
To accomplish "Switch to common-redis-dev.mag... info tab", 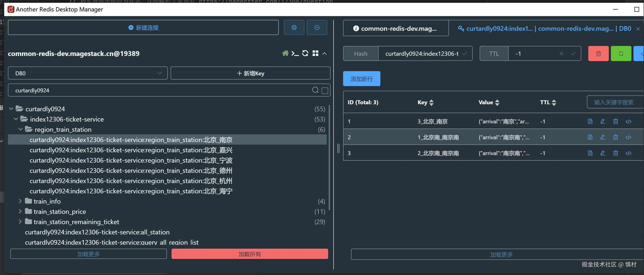I will click(x=396, y=28).
